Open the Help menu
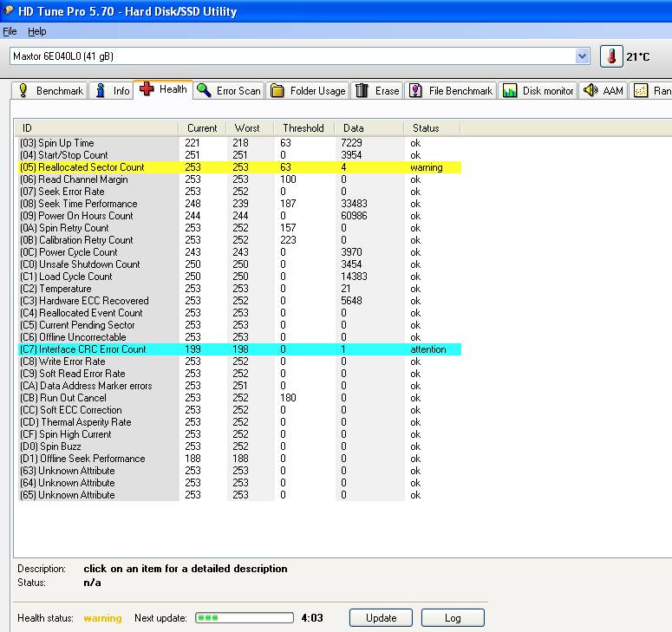Viewport: 672px width, 632px height. coord(37,31)
